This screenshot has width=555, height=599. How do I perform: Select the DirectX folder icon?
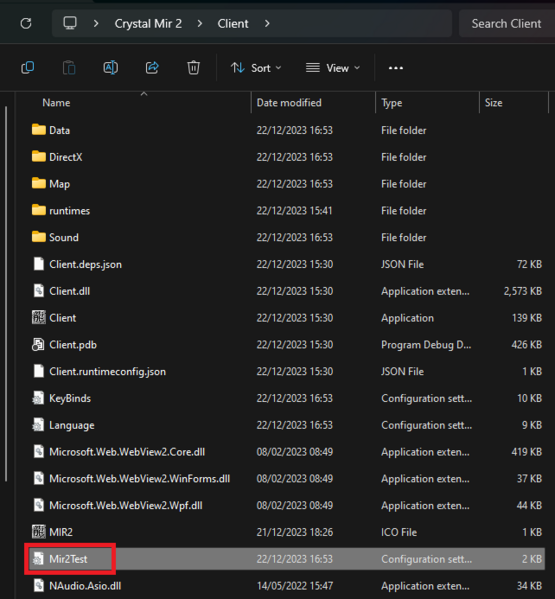click(x=39, y=156)
